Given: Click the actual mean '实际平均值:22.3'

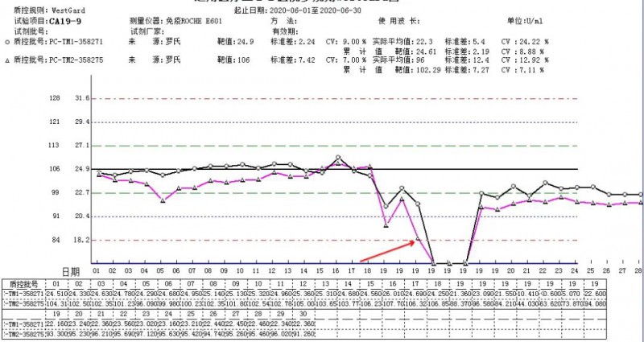Looking at the screenshot, I should (402, 42).
